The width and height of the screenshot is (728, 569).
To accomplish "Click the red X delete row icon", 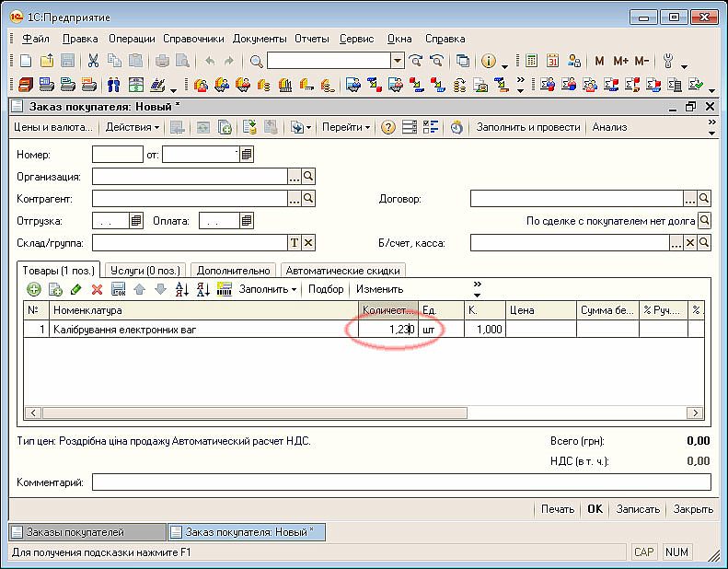I will [97, 289].
